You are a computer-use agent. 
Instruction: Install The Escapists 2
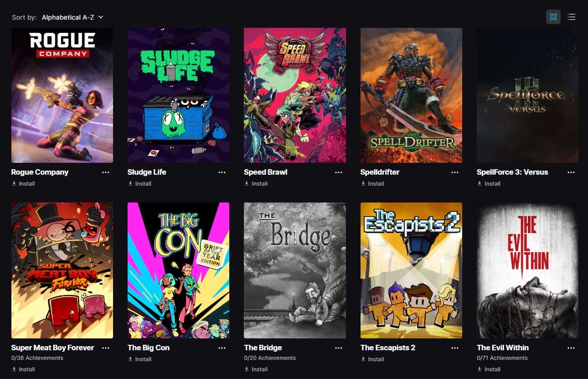pyautogui.click(x=372, y=359)
